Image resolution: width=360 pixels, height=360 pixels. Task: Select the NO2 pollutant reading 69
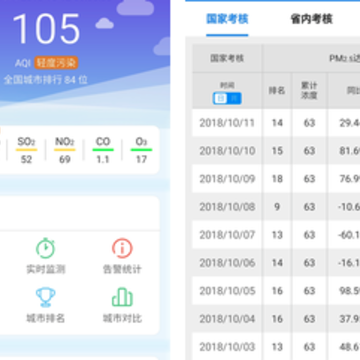point(65,150)
